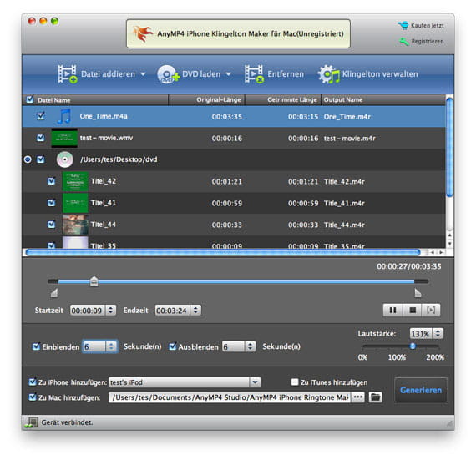
Task: Click the Datei Name column header
Action: [95, 100]
